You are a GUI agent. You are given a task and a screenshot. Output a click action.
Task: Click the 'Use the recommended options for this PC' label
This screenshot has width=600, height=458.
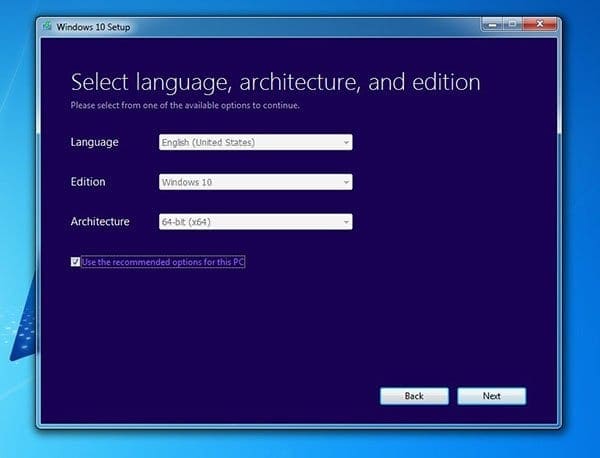(163, 262)
